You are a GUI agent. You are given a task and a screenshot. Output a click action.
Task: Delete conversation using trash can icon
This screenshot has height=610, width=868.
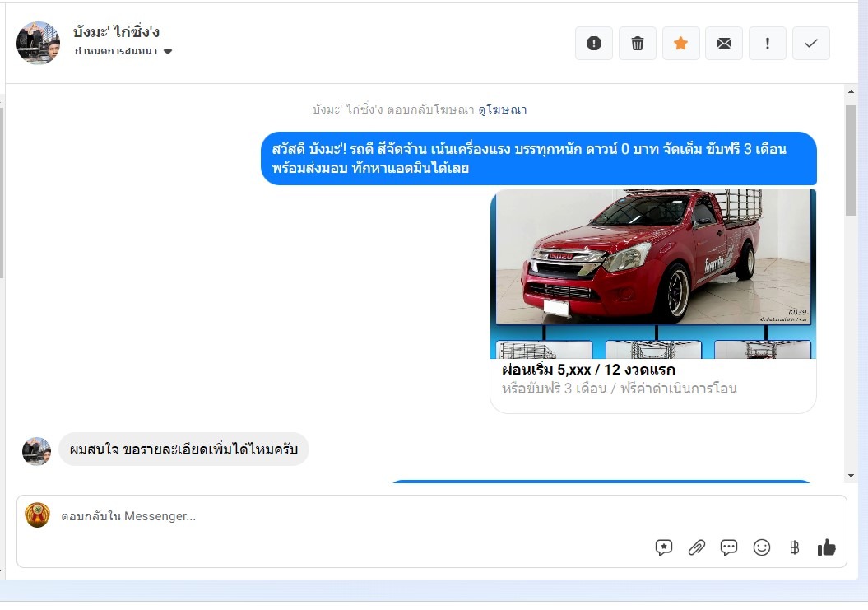tap(637, 44)
